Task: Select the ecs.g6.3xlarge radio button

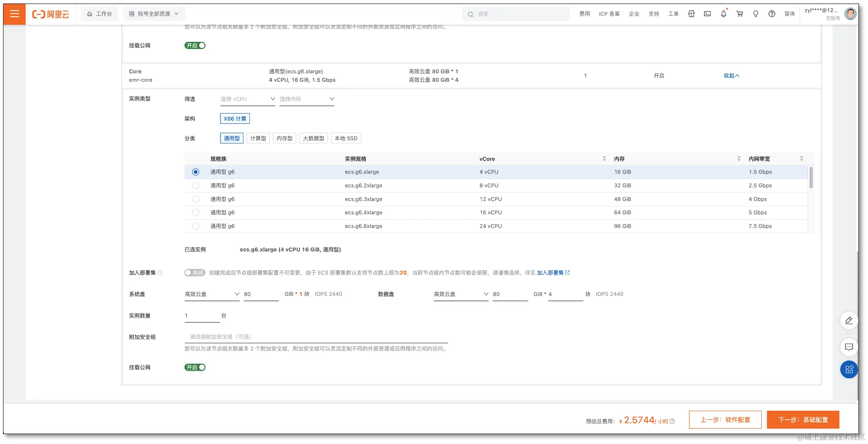Action: [x=196, y=199]
